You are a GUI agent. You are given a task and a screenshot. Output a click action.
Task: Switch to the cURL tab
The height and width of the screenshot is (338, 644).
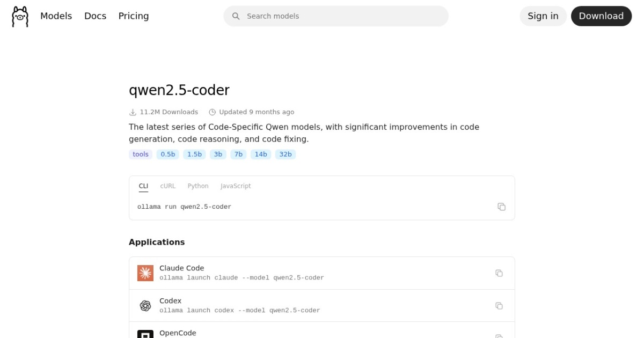167,186
